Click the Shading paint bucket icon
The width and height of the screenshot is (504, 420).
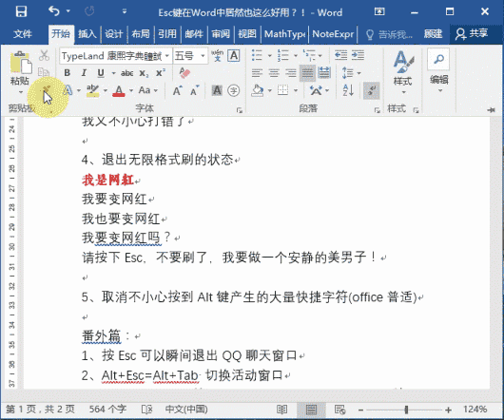pyautogui.click(x=258, y=90)
